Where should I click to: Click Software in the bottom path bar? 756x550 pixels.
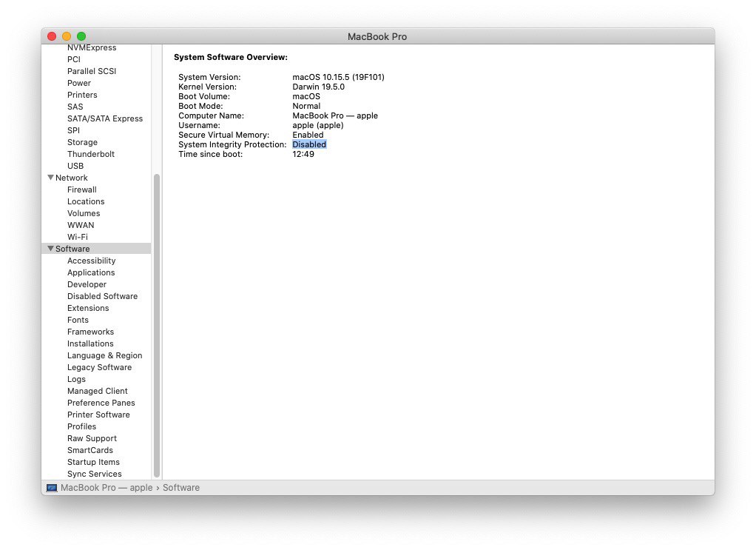coord(181,488)
